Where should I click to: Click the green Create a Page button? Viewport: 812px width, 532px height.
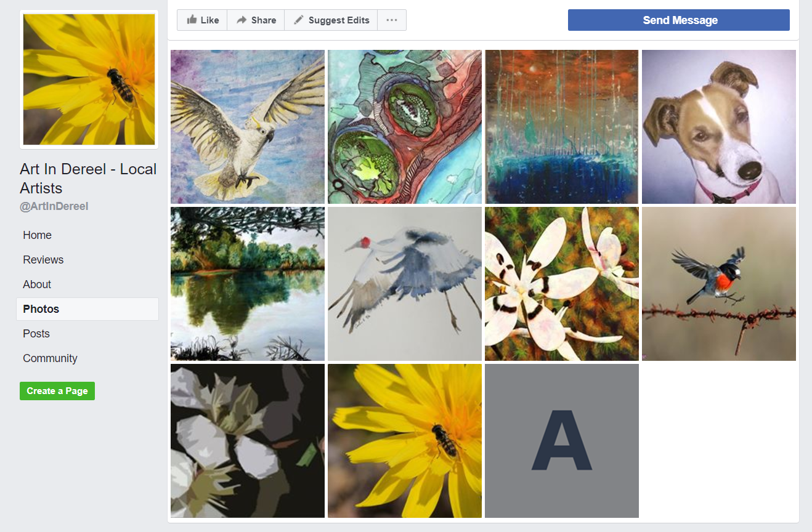coord(57,391)
